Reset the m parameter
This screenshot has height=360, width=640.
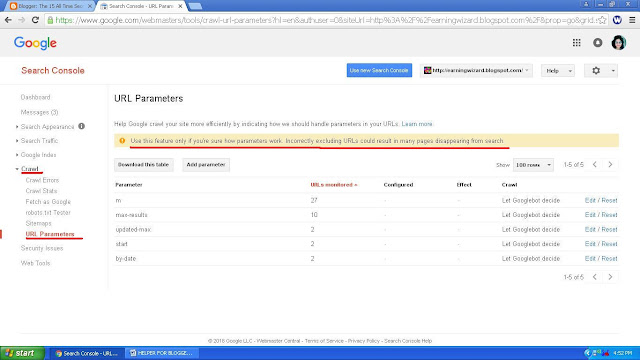(x=609, y=200)
